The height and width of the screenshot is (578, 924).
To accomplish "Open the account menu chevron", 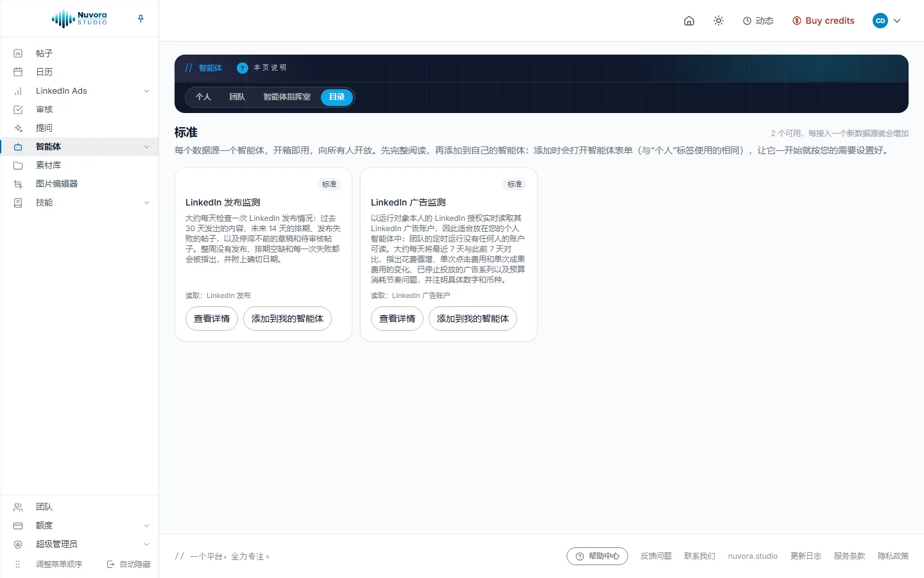I will [x=897, y=21].
